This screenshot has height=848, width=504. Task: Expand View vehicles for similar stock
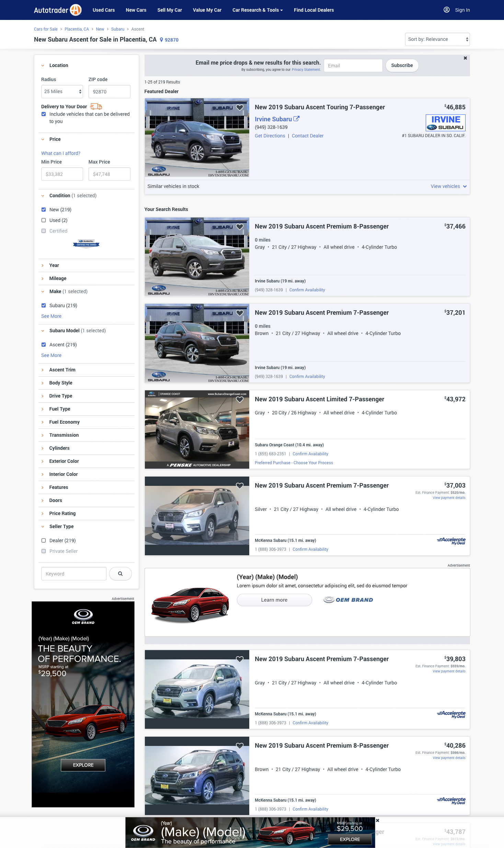pyautogui.click(x=449, y=186)
